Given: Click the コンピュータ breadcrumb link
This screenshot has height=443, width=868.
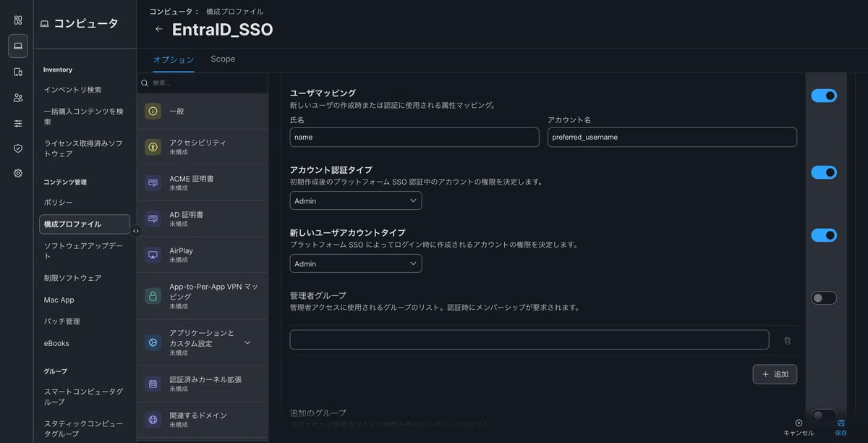Looking at the screenshot, I should [171, 12].
